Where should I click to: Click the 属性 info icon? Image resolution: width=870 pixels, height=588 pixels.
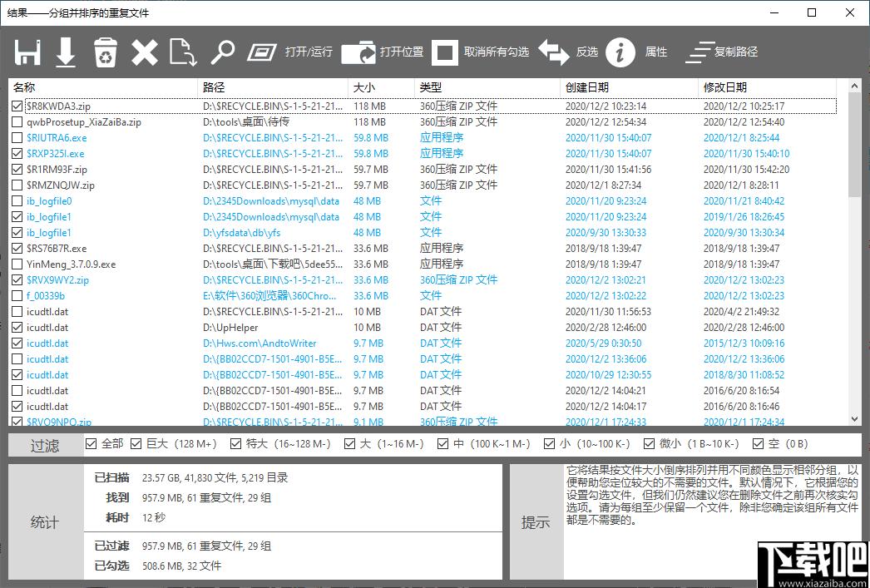(x=620, y=52)
